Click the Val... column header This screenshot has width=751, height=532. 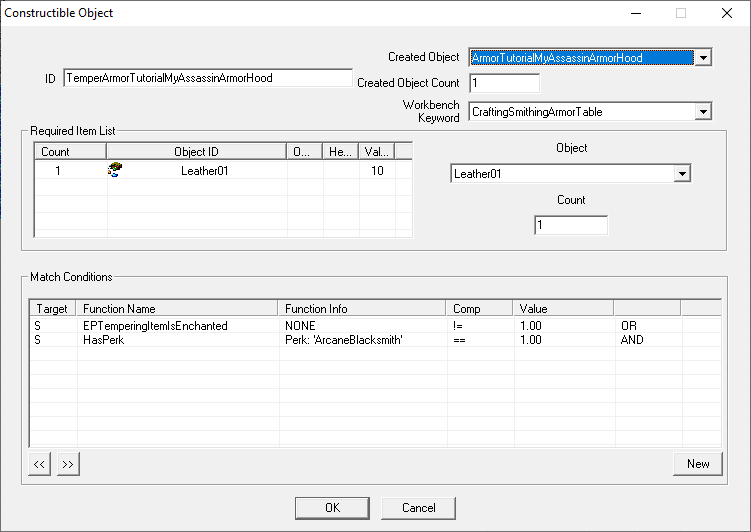tap(376, 151)
